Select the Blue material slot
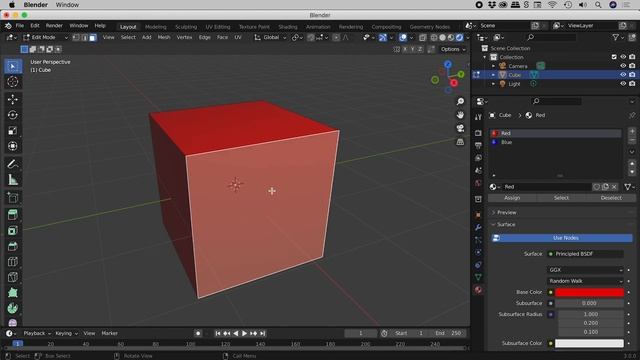640x360 pixels. [x=556, y=142]
